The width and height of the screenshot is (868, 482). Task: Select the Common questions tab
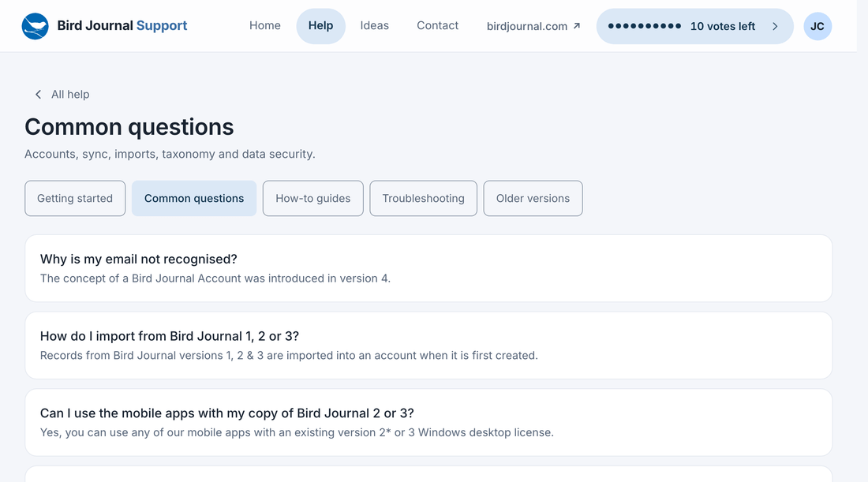194,198
